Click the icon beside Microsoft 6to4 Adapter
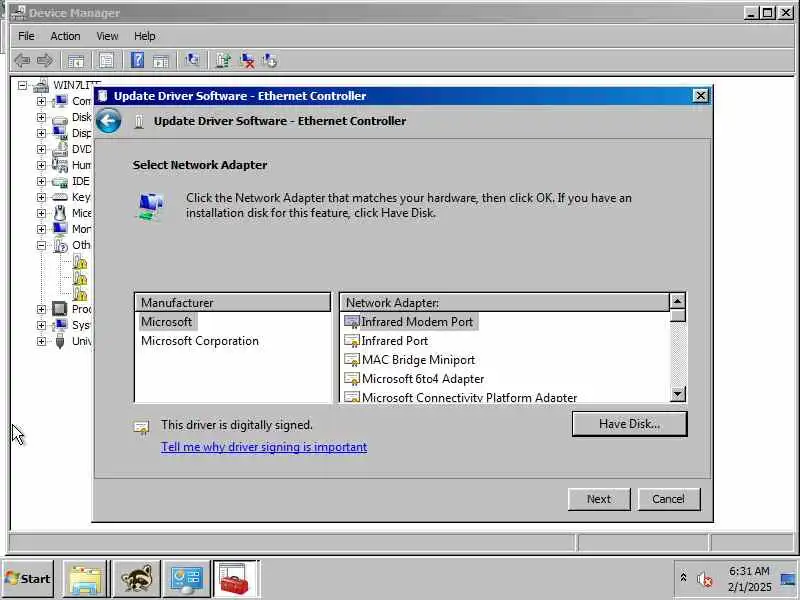Viewport: 800px width, 600px height. click(x=352, y=379)
